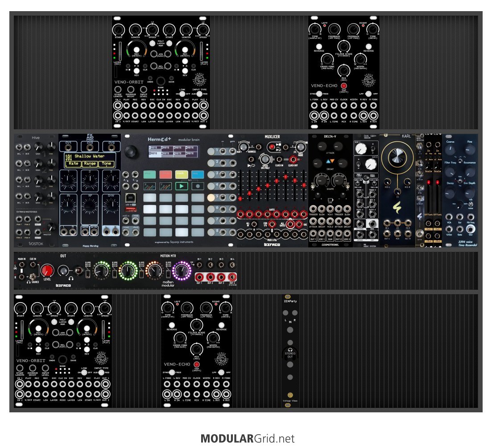Click the Range label on FX Aid display
The image size is (496, 448).
90,164
